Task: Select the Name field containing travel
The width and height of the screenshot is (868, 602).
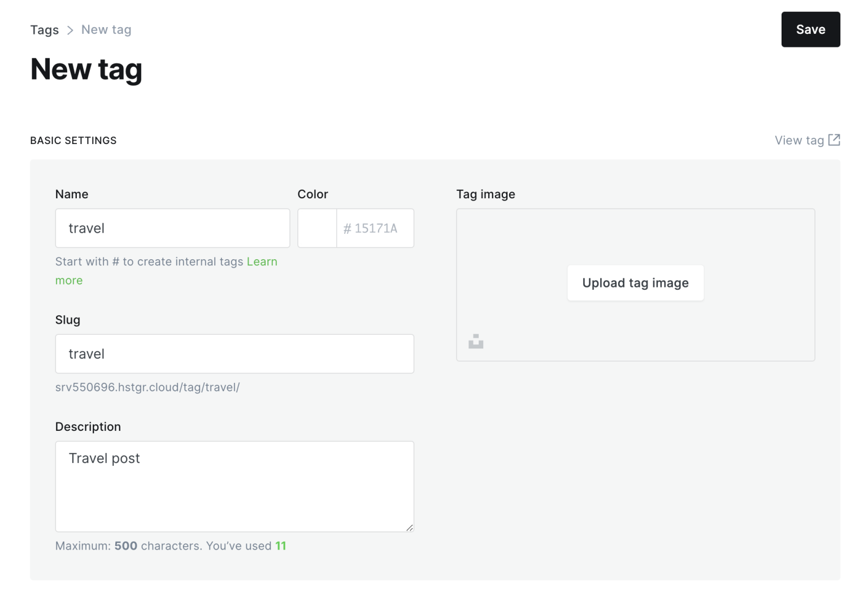Action: tap(172, 228)
